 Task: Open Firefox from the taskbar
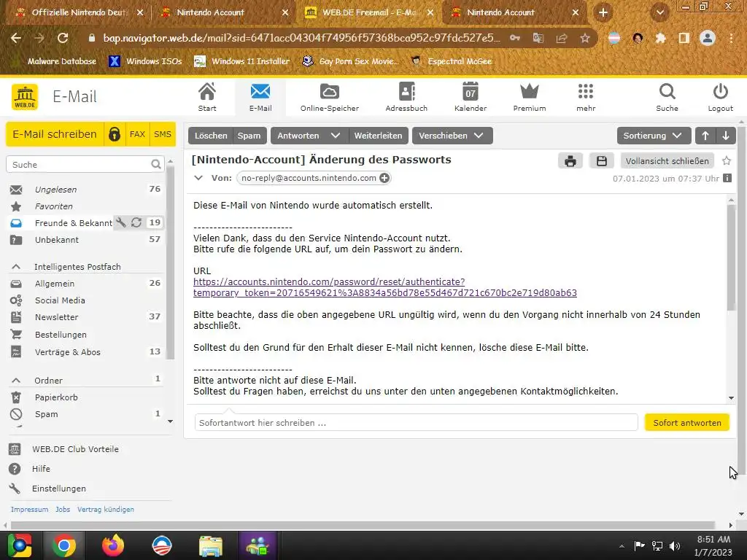(x=113, y=545)
